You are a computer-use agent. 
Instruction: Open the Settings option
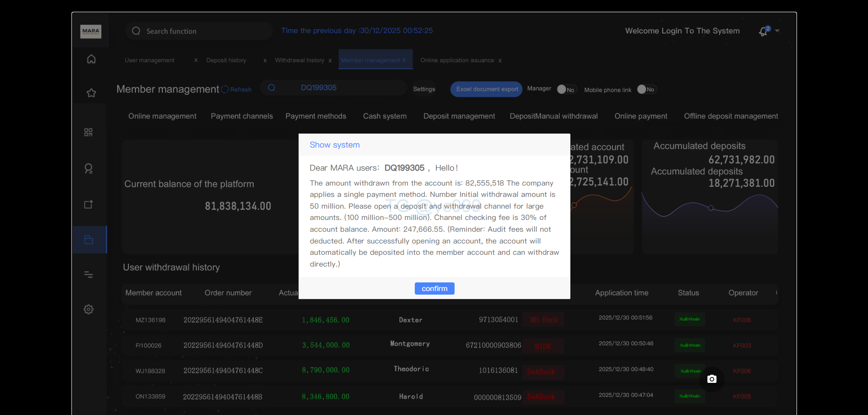pos(424,89)
